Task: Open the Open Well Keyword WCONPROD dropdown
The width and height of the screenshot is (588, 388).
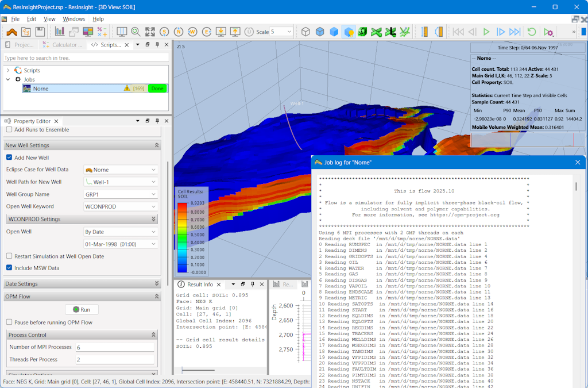Action: pyautogui.click(x=121, y=206)
